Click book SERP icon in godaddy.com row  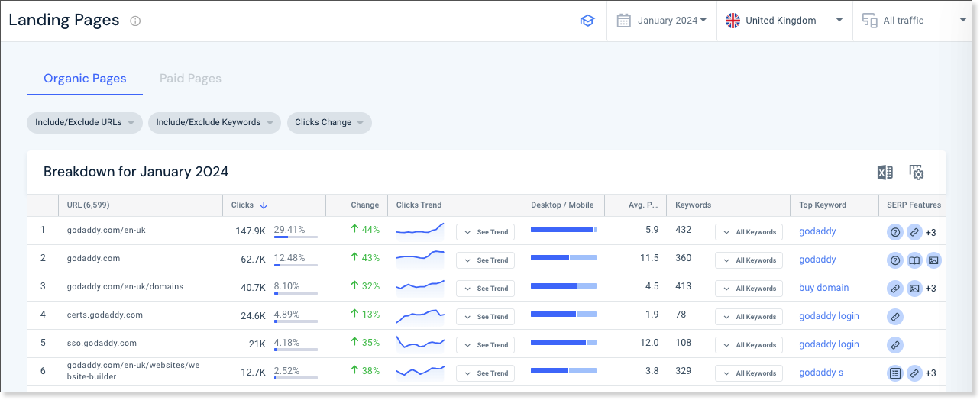click(x=914, y=260)
